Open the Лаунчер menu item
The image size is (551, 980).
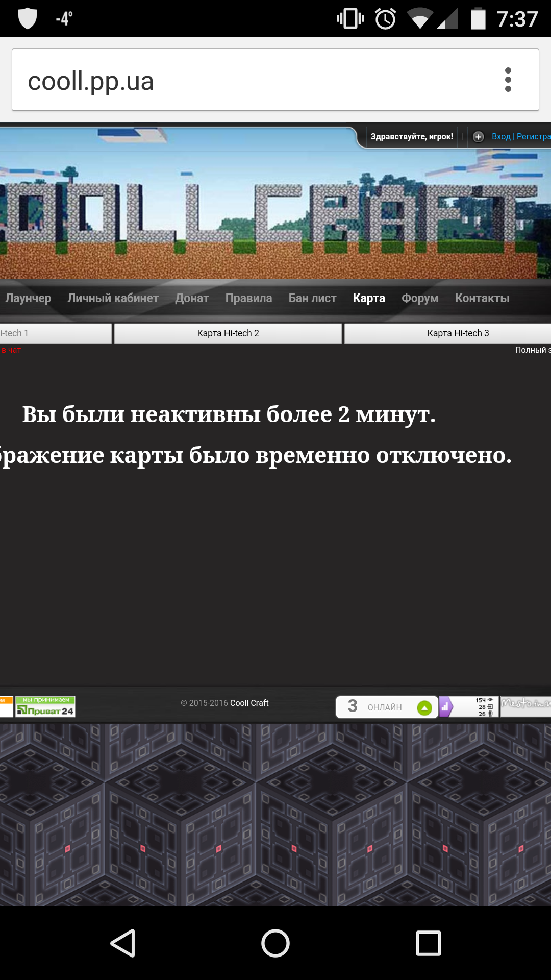(x=28, y=298)
